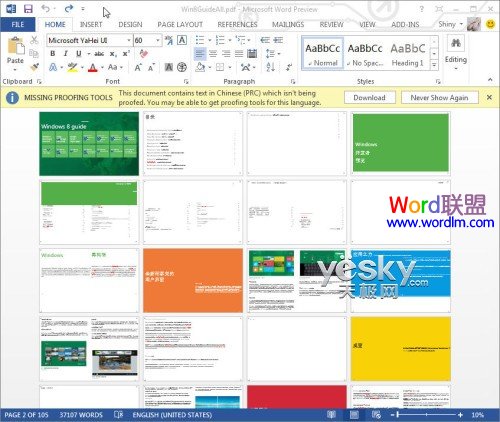Toggle Superscript formatting
The image size is (500, 422).
coord(126,54)
